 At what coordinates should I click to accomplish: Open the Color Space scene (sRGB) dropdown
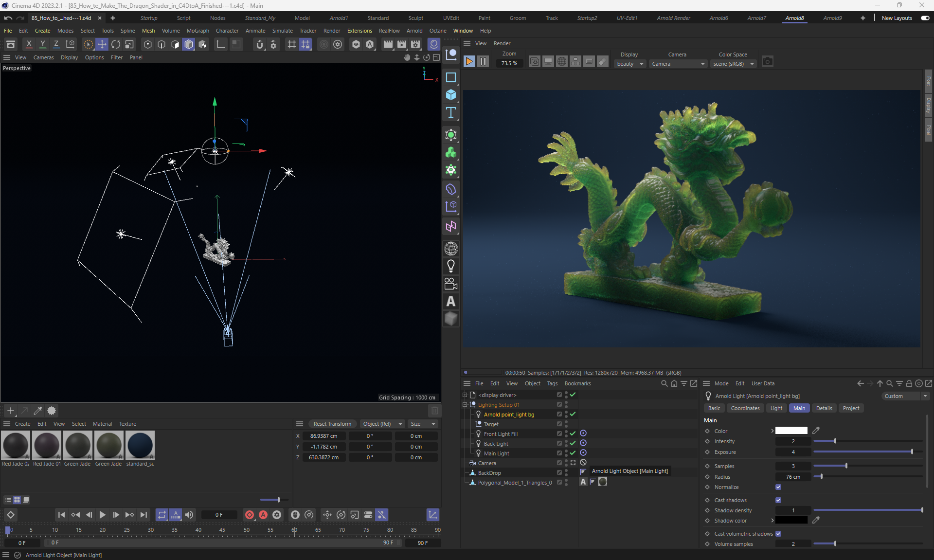click(x=733, y=64)
